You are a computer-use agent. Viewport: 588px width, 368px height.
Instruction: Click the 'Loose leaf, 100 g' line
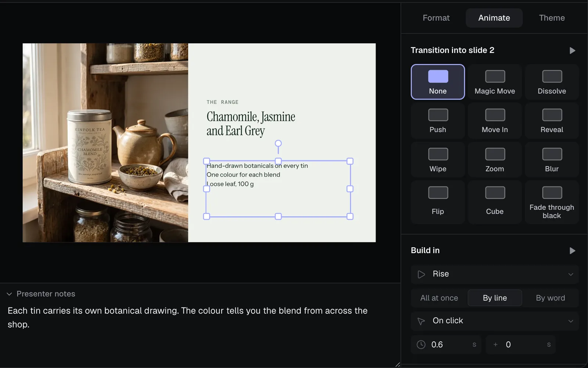pyautogui.click(x=230, y=184)
